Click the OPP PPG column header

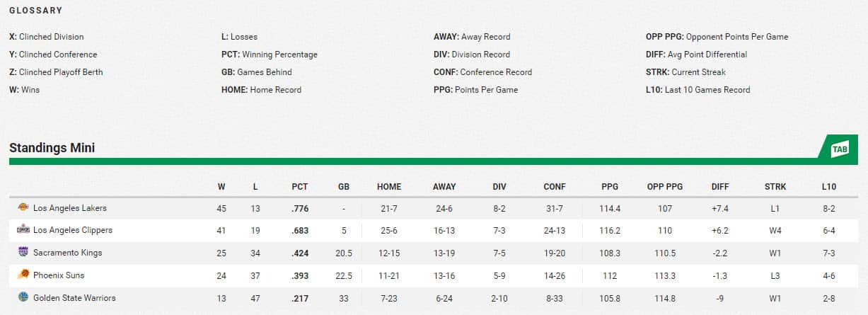(665, 187)
